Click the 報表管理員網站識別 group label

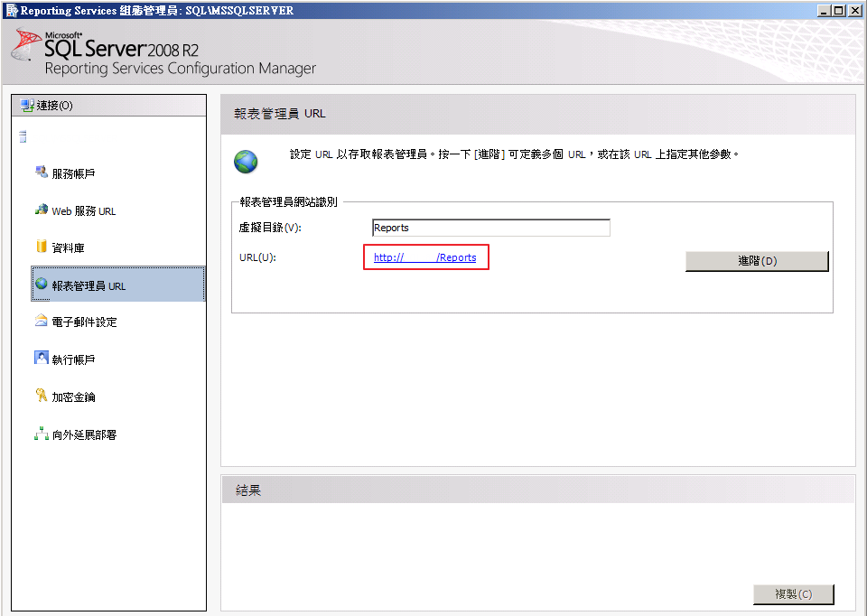click(x=288, y=201)
